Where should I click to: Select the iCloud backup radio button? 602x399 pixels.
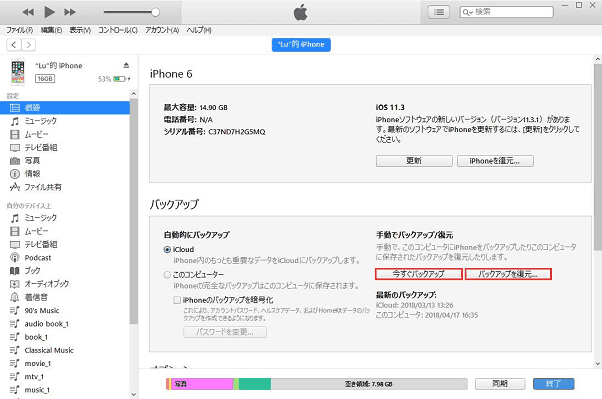167,250
